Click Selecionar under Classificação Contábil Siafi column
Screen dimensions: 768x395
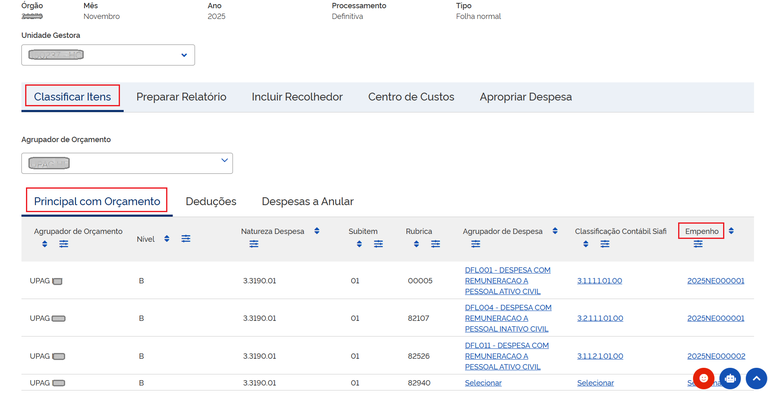[595, 383]
